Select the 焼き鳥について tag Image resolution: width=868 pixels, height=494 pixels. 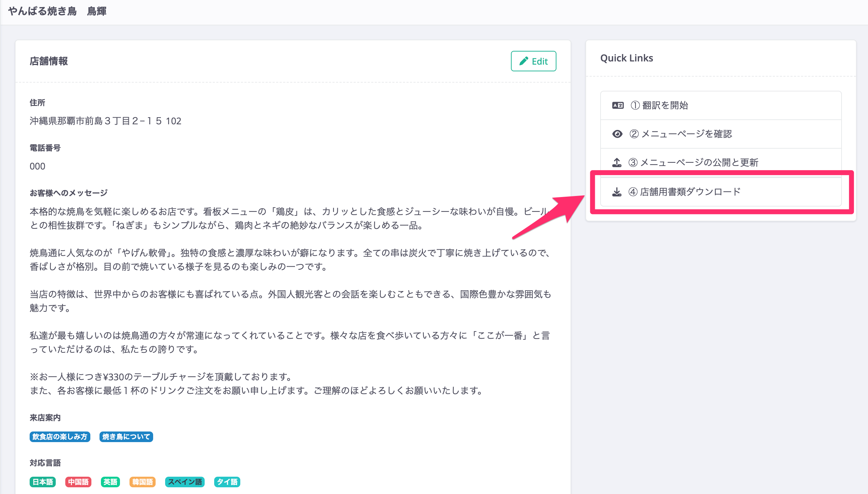coord(126,437)
